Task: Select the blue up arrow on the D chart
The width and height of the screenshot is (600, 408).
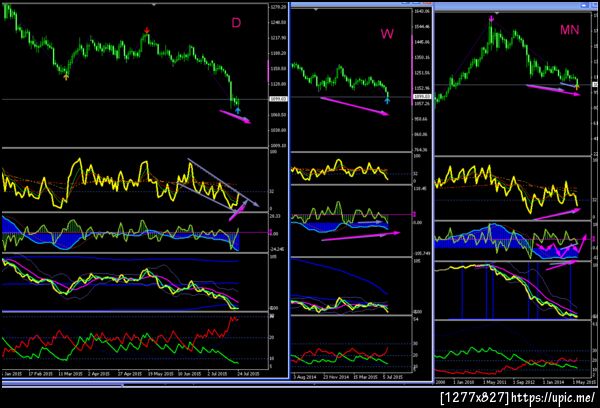Action: click(x=238, y=111)
